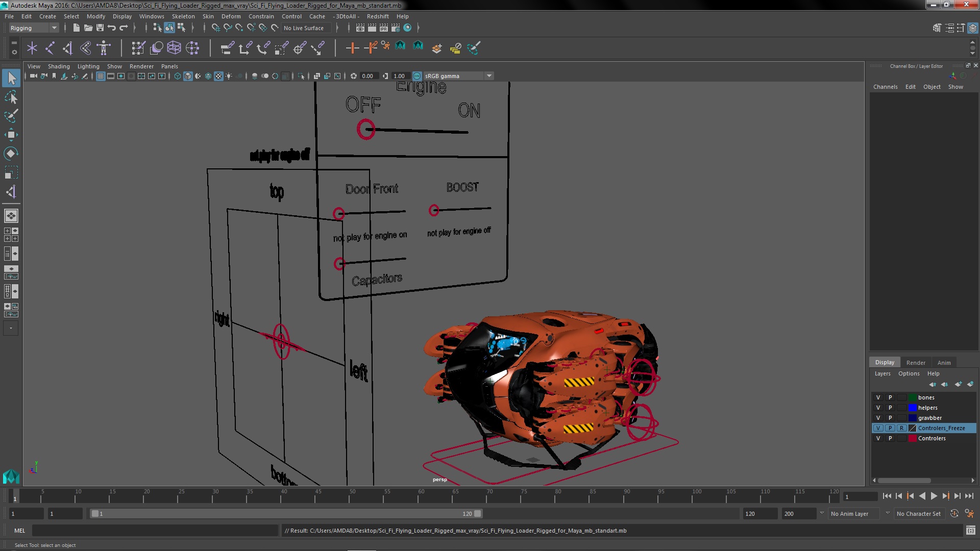The image size is (980, 551).
Task: Click the Create Locator shelf icon
Action: [x=32, y=48]
